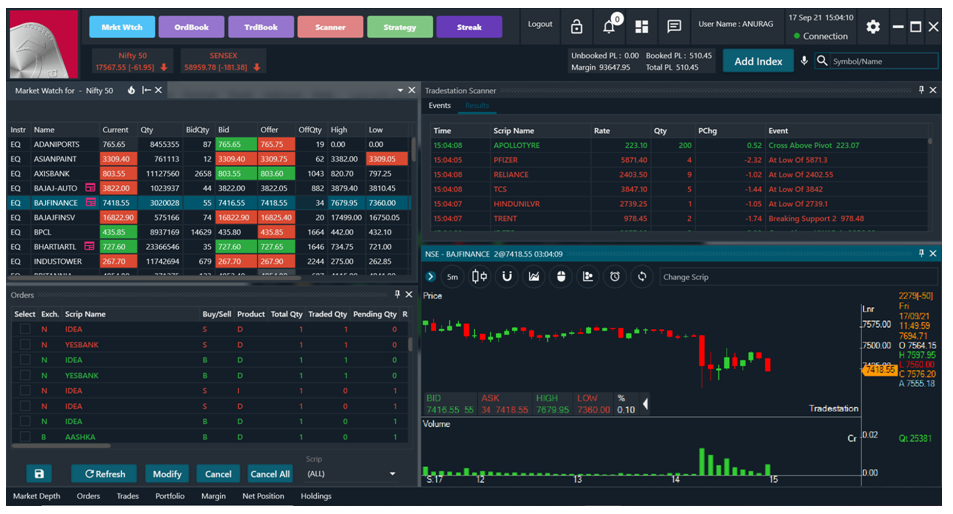This screenshot has height=514, width=953.
Task: Click the candlestick chart type icon
Action: pos(480,277)
